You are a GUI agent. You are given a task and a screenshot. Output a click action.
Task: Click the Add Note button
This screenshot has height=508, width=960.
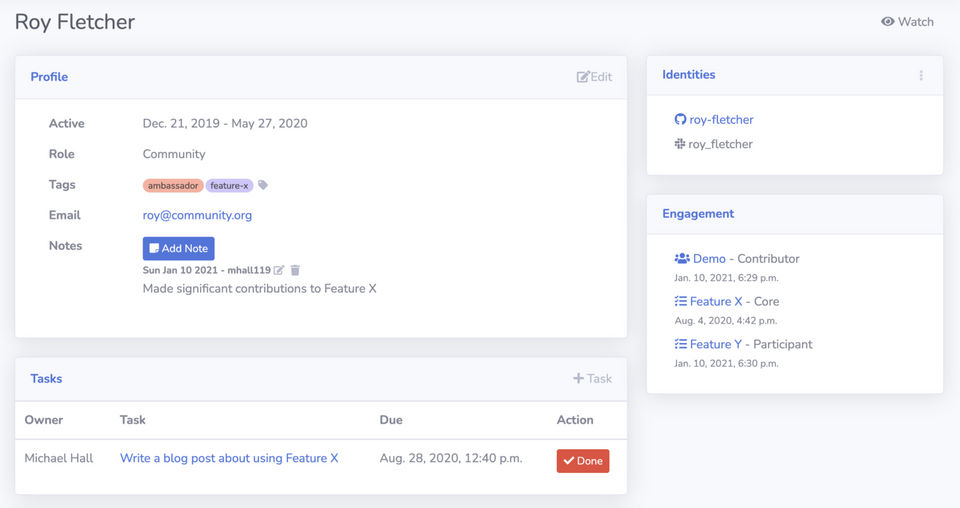pos(178,248)
